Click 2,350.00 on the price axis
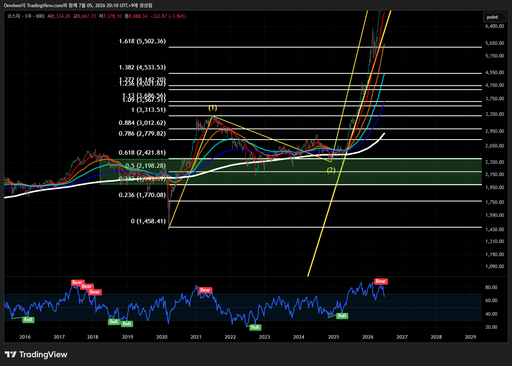 click(495, 162)
